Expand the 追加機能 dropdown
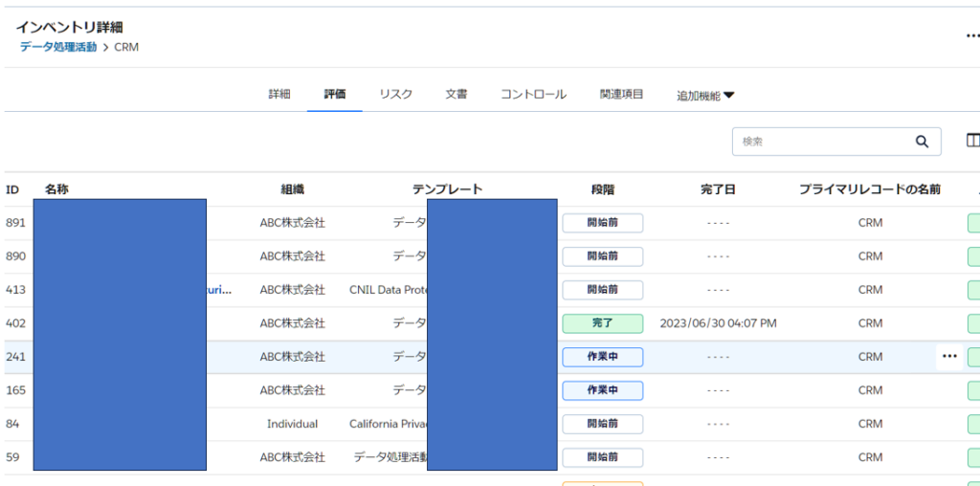This screenshot has width=980, height=486. [705, 96]
